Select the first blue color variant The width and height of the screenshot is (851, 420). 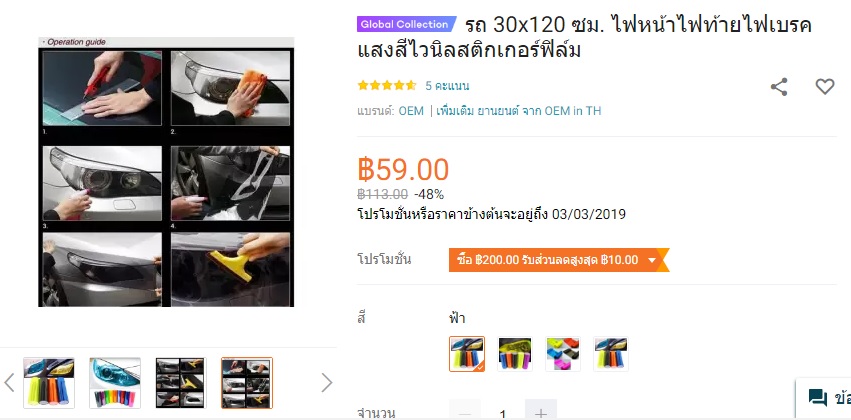(x=467, y=354)
